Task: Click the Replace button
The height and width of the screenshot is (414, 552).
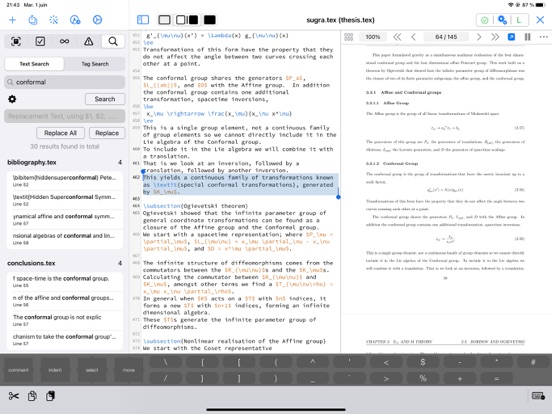Action: coord(107,133)
